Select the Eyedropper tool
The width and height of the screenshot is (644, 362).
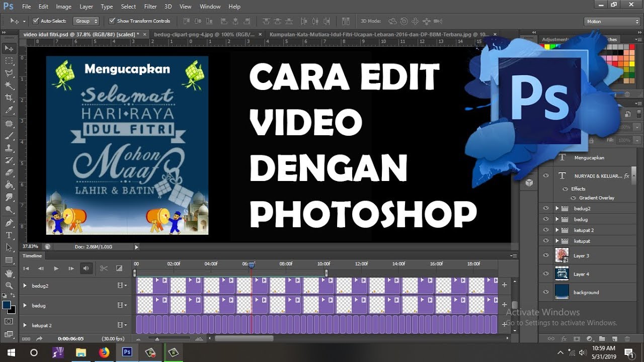pyautogui.click(x=9, y=110)
